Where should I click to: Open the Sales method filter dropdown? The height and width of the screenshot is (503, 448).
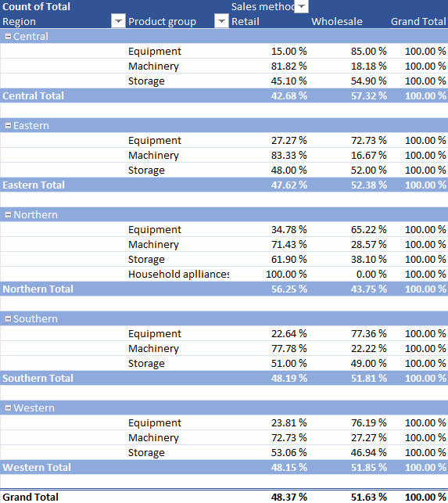pyautogui.click(x=301, y=6)
